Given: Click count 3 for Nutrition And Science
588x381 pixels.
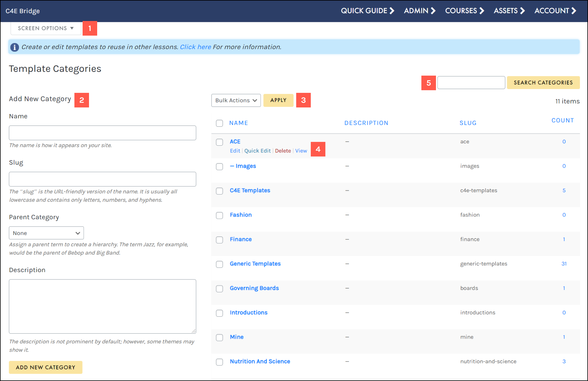Looking at the screenshot, I should coord(564,361).
